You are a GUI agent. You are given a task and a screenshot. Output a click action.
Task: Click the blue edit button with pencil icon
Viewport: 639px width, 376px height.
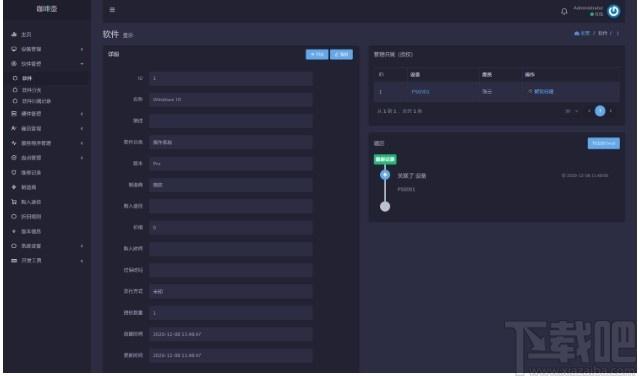(x=341, y=54)
